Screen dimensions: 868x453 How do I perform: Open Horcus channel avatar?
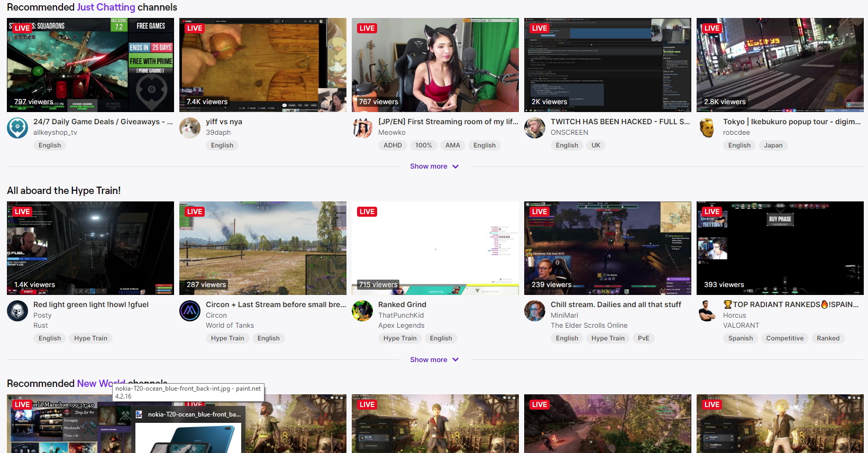point(707,311)
